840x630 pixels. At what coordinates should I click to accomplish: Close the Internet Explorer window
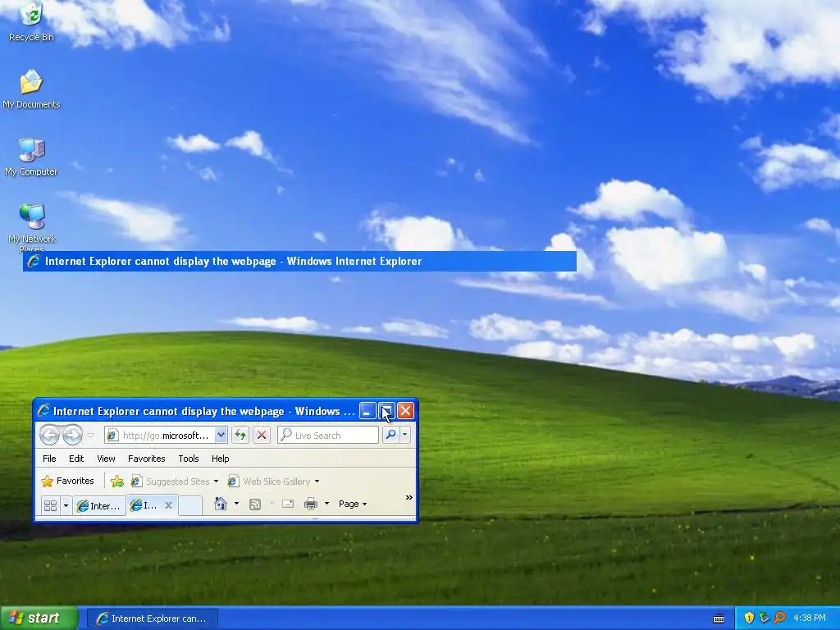[405, 411]
